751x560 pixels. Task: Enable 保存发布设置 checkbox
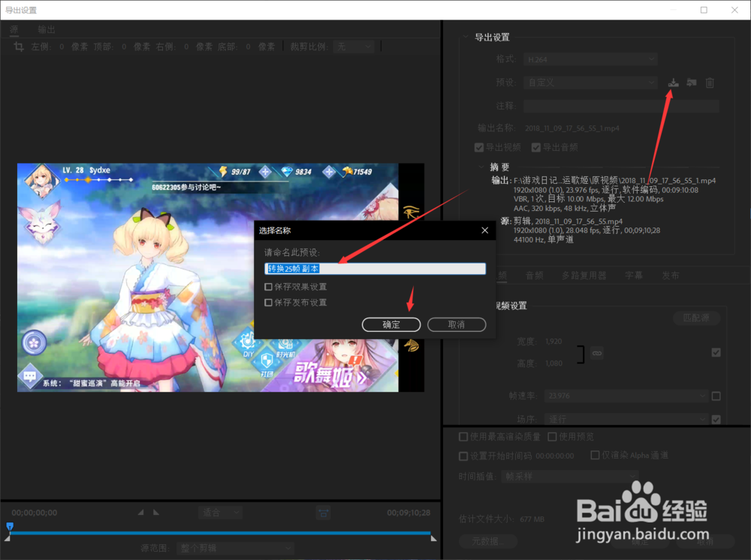pos(268,303)
